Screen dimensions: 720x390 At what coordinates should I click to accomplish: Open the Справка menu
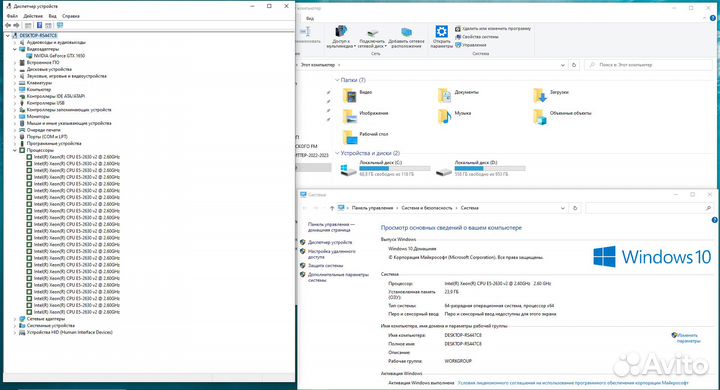(x=71, y=16)
